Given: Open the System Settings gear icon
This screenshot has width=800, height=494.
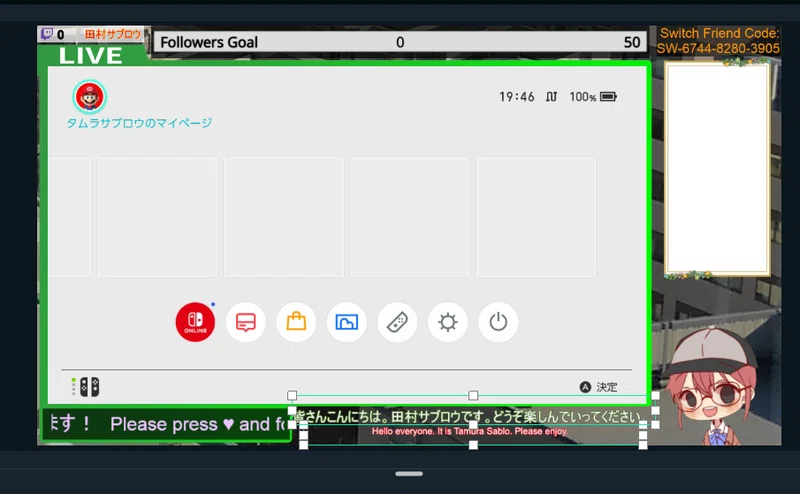Looking at the screenshot, I should pos(447,322).
